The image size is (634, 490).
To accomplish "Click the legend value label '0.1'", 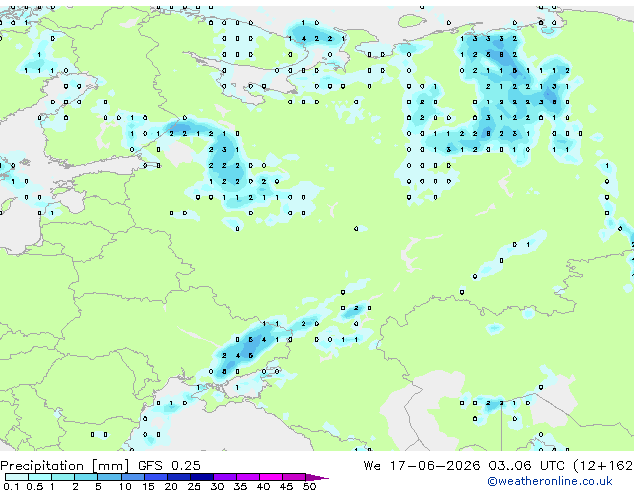I will coord(11,486).
